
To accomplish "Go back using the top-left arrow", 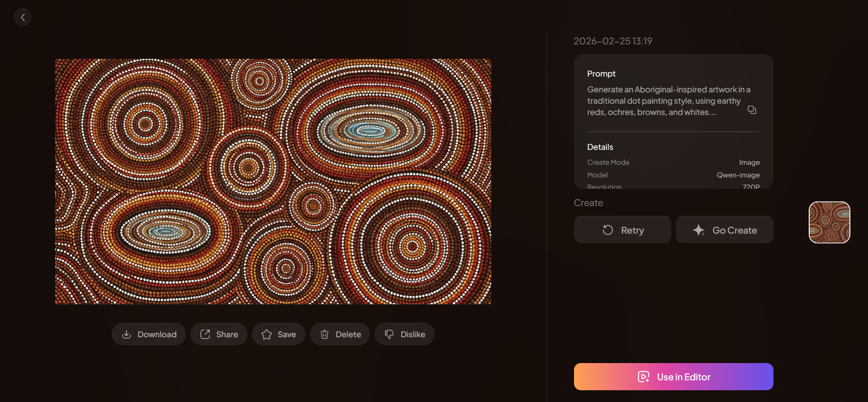I will pyautogui.click(x=23, y=17).
